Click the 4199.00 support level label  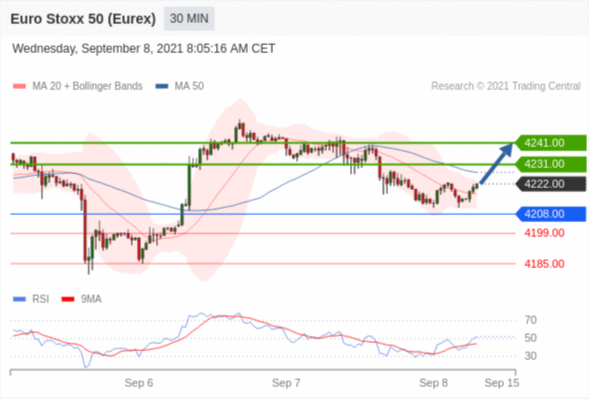coord(544,233)
